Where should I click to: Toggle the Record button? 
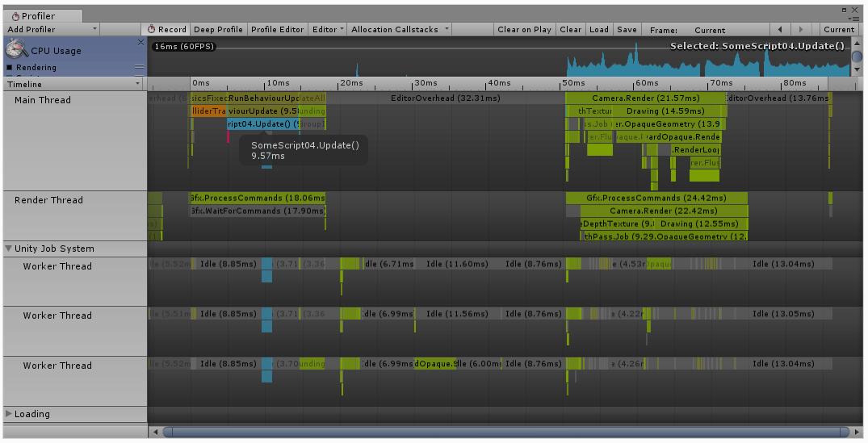166,29
